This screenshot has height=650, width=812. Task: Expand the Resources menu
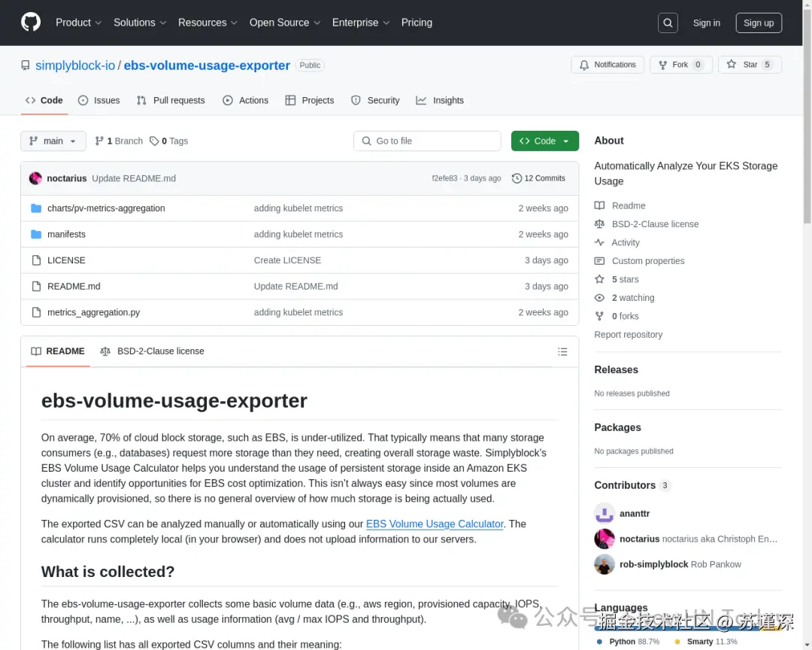[208, 23]
